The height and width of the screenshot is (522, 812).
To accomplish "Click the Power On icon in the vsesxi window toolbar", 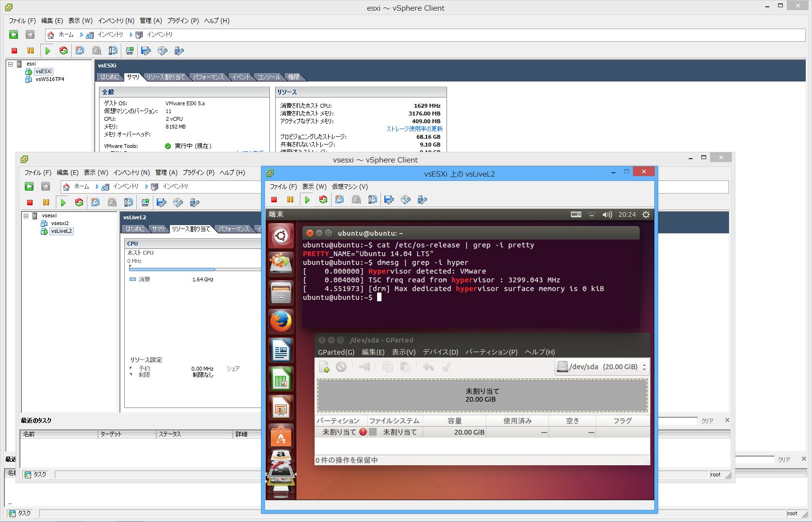I will point(63,202).
